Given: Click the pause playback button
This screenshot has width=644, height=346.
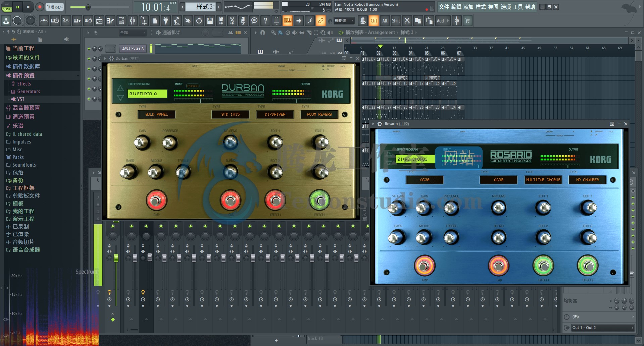Looking at the screenshot, I should [x=17, y=7].
